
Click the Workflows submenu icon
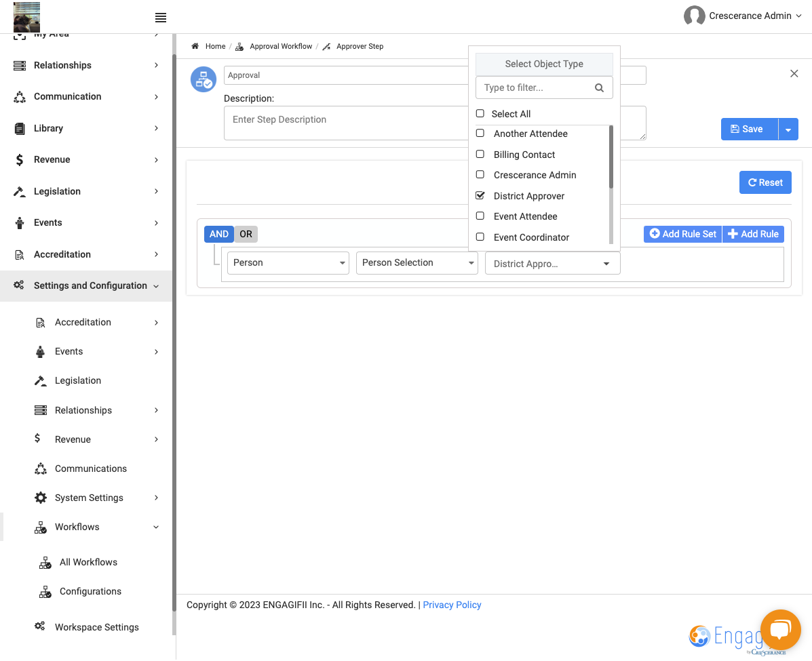(x=41, y=527)
